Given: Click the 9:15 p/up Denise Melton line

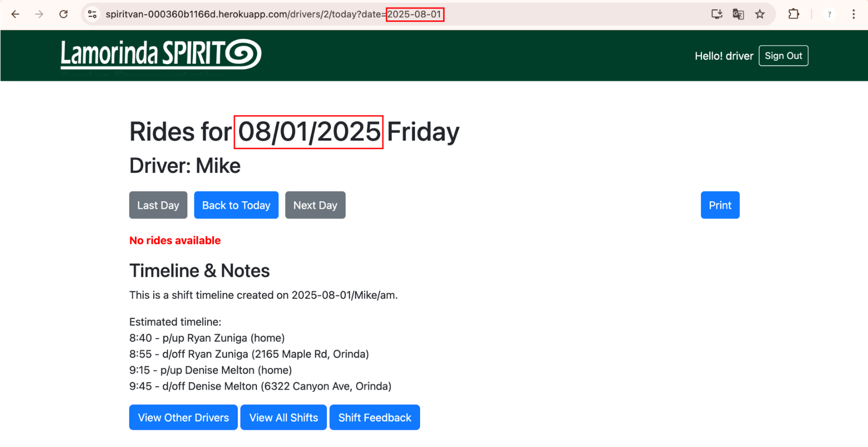Looking at the screenshot, I should click(211, 370).
